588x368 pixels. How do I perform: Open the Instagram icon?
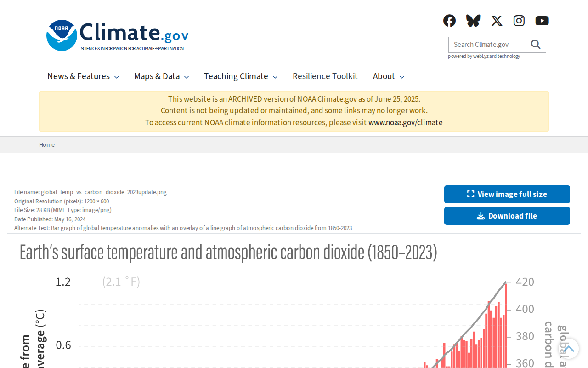(519, 21)
